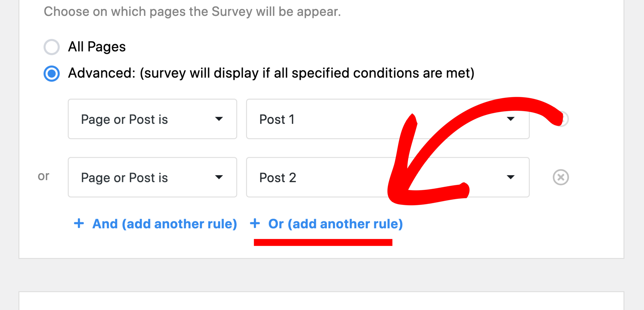644x310 pixels.
Task: Click And (add another rule) link
Action: pos(165,224)
